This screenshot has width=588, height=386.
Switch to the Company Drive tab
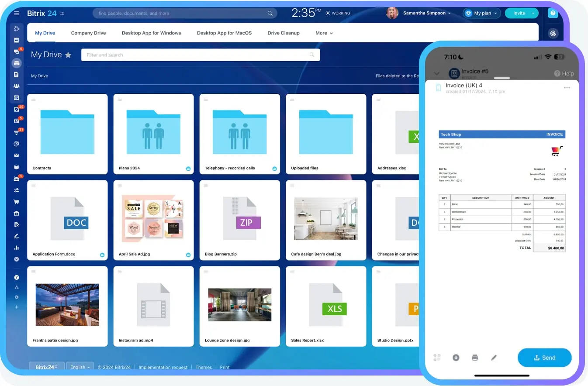[x=88, y=33]
